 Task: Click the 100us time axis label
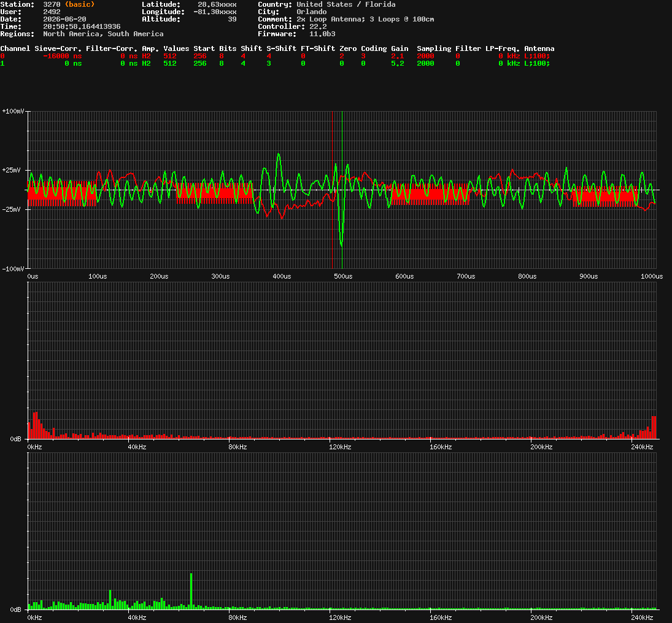click(98, 277)
